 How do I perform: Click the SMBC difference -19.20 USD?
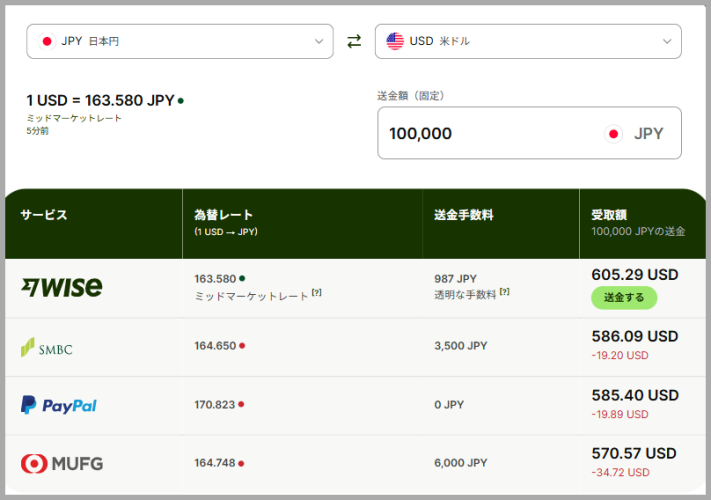pos(620,355)
